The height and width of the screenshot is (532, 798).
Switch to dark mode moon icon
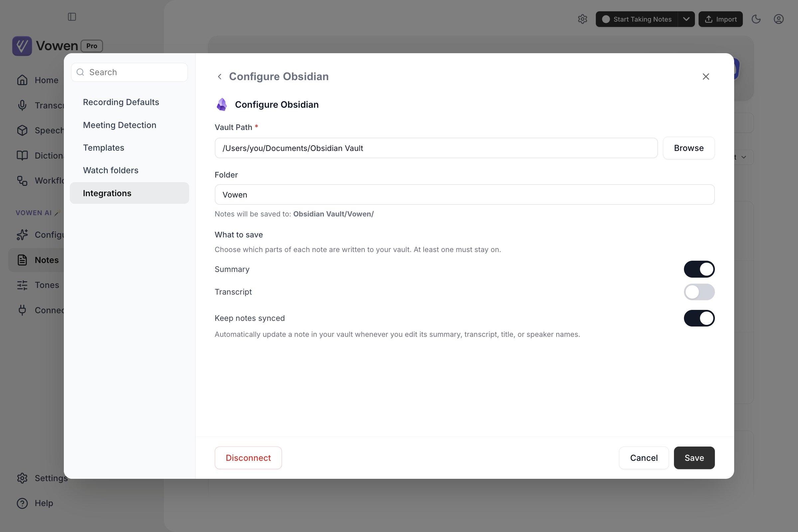(756, 19)
